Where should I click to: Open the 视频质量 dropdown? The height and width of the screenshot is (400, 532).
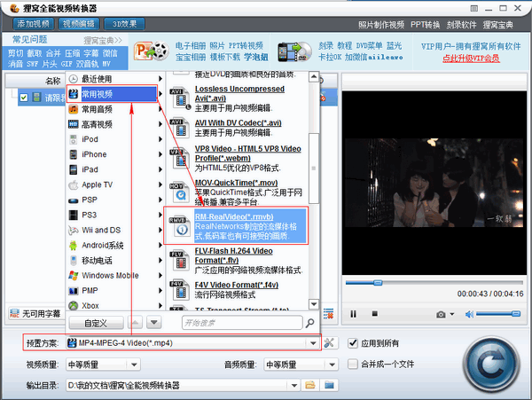point(103,365)
